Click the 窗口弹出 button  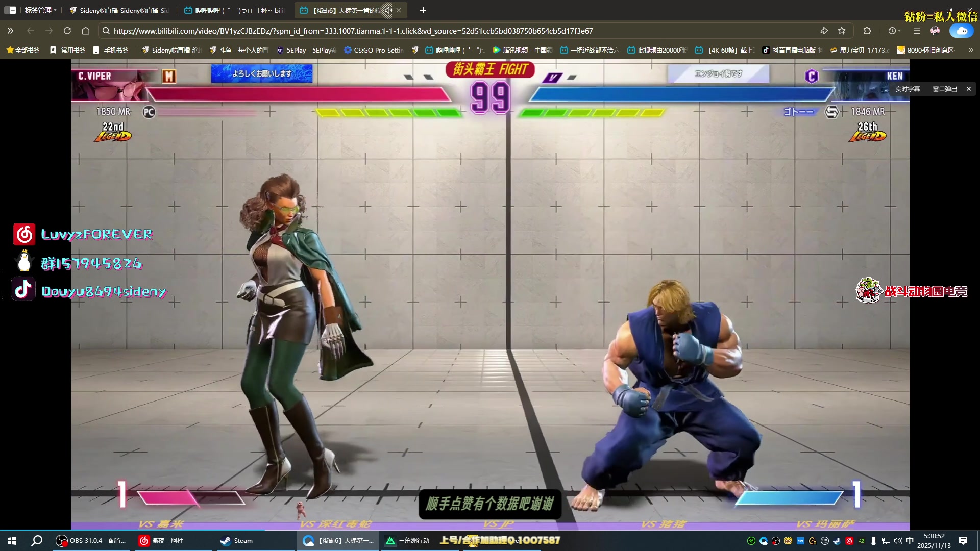tap(944, 89)
